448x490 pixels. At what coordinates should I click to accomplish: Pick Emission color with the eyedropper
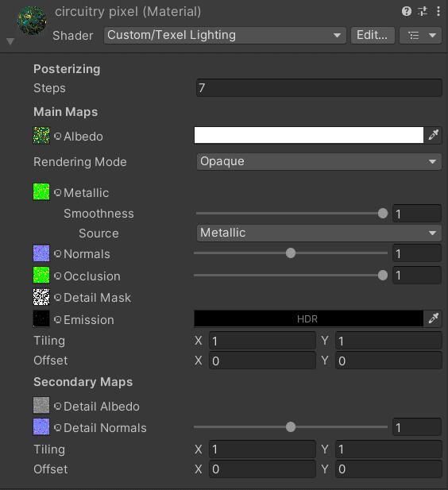[433, 318]
